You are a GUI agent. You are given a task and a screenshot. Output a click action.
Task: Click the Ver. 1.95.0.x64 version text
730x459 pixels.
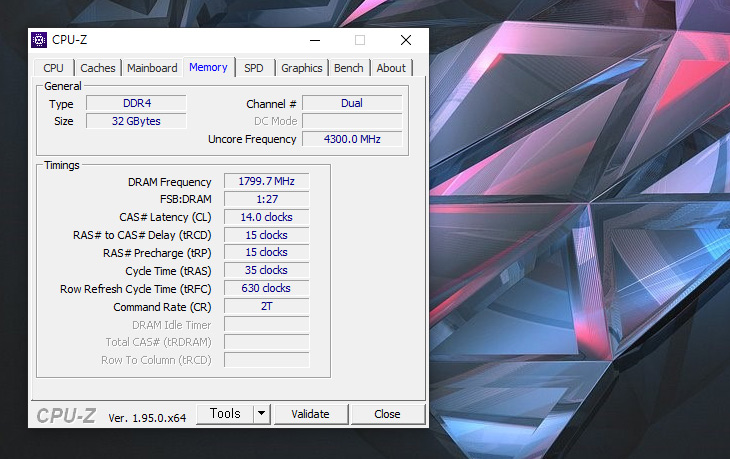pyautogui.click(x=147, y=418)
